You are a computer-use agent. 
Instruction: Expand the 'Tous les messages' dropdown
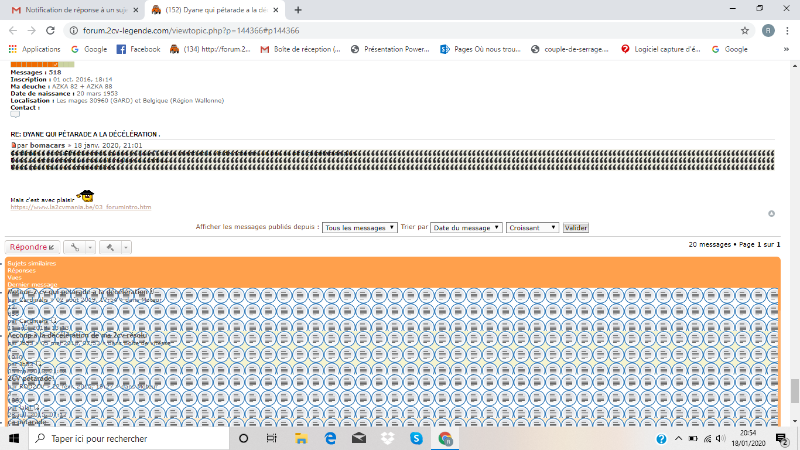[x=360, y=228]
